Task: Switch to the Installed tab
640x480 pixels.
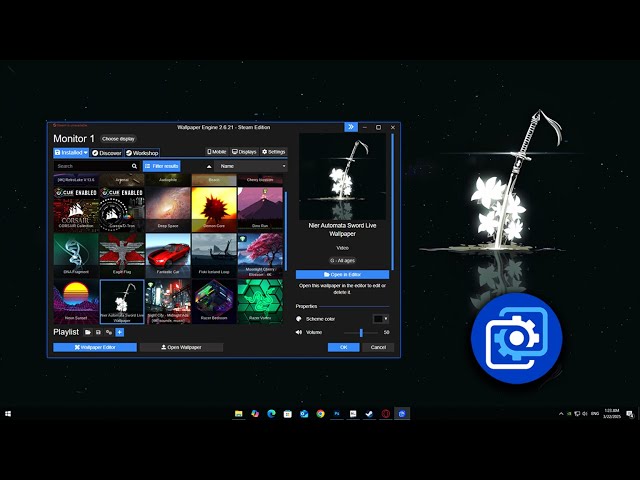Action: point(69,152)
